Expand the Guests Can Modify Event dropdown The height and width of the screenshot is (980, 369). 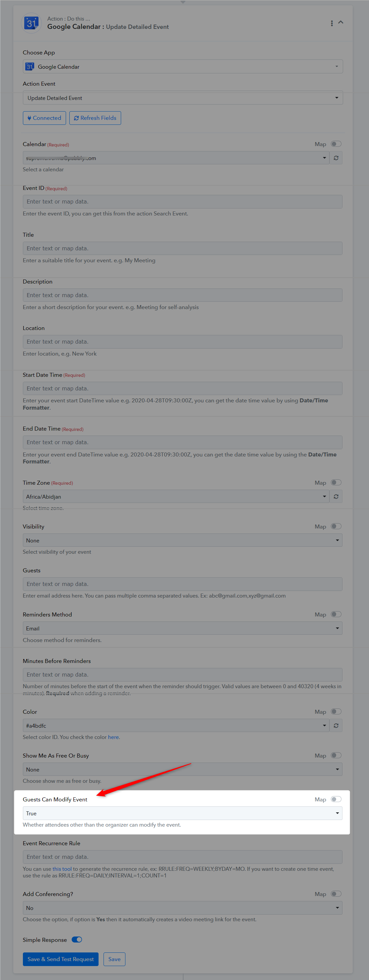(183, 813)
